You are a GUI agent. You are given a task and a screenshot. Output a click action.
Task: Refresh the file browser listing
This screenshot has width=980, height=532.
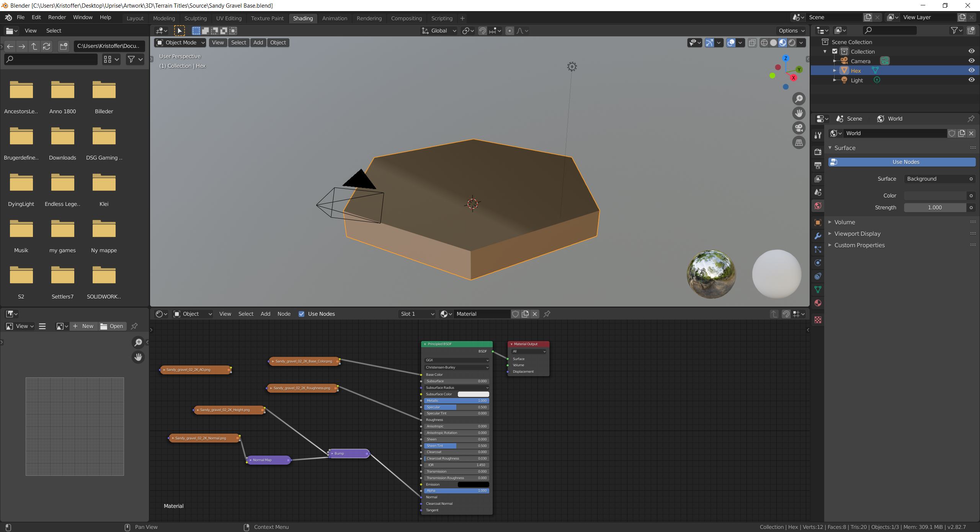(46, 46)
